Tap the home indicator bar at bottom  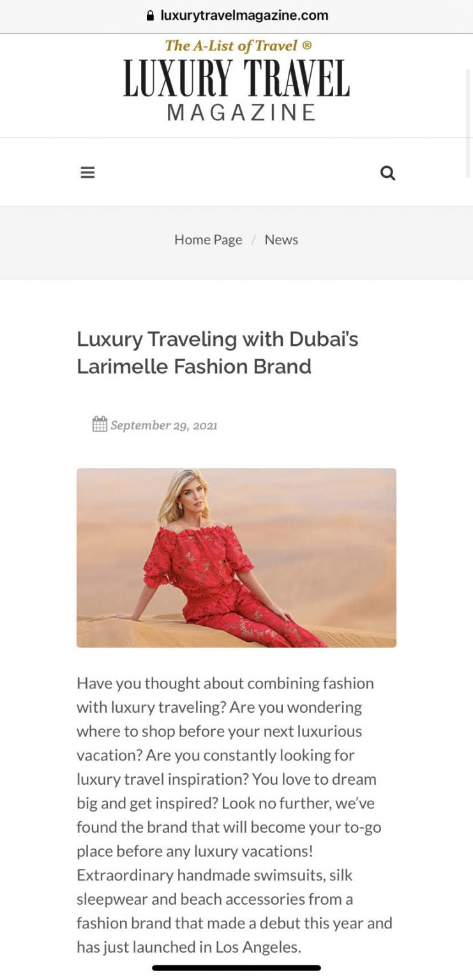click(236, 968)
